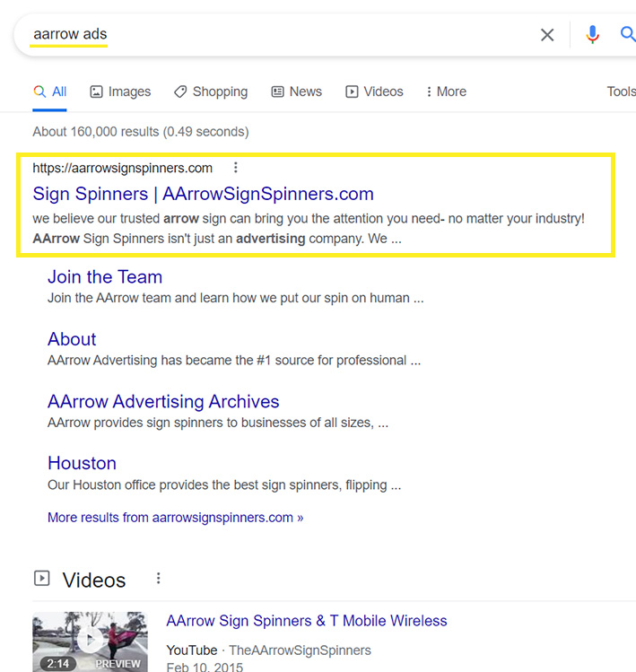The image size is (636, 672).
Task: Start voice search with the microphone icon
Action: (x=592, y=34)
